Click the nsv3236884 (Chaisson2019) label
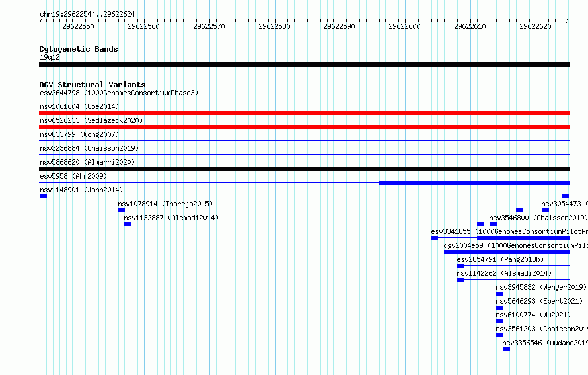This screenshot has height=375, width=588. click(x=89, y=148)
